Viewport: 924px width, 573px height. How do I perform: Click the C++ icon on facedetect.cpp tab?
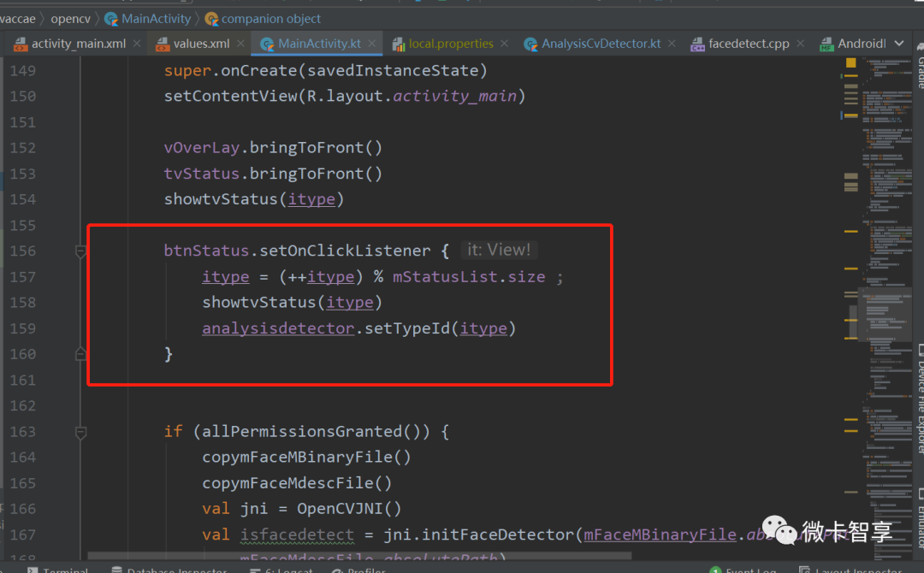[698, 44]
